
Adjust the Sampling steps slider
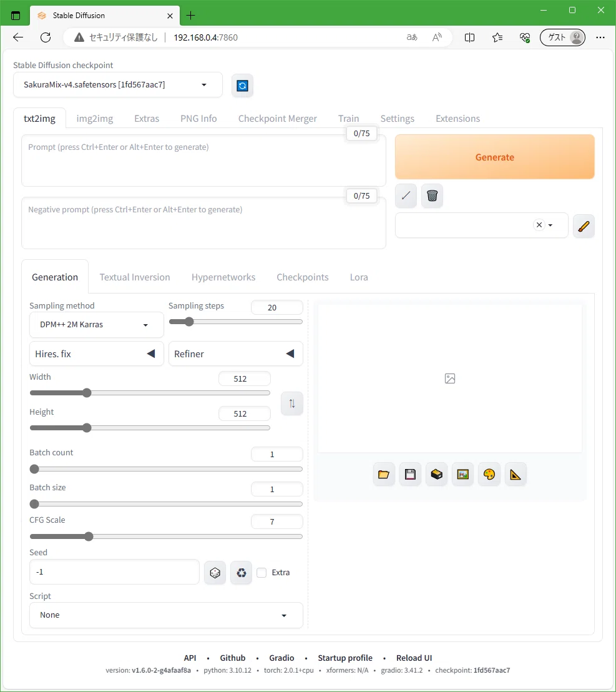pos(236,322)
